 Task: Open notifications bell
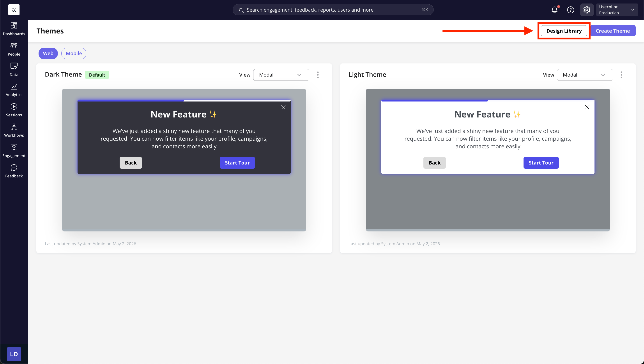[x=554, y=10]
